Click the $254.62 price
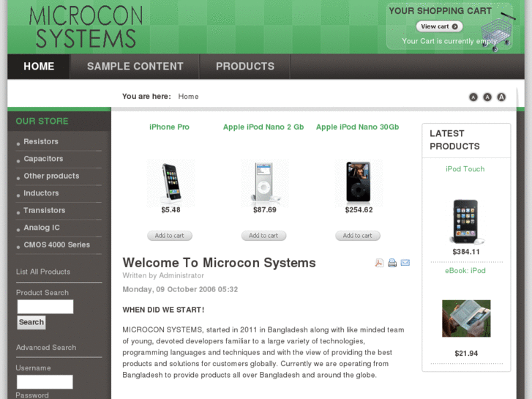Screen dimensions: 532x399 [x=359, y=210]
